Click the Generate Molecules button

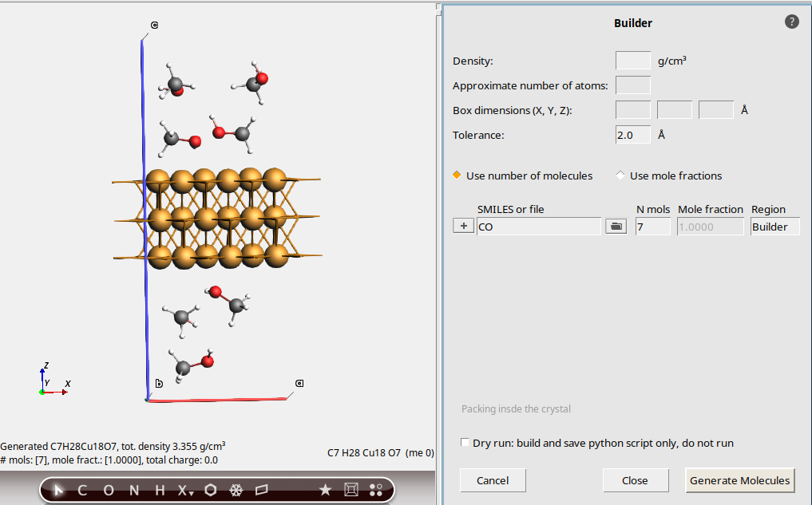[x=739, y=480]
